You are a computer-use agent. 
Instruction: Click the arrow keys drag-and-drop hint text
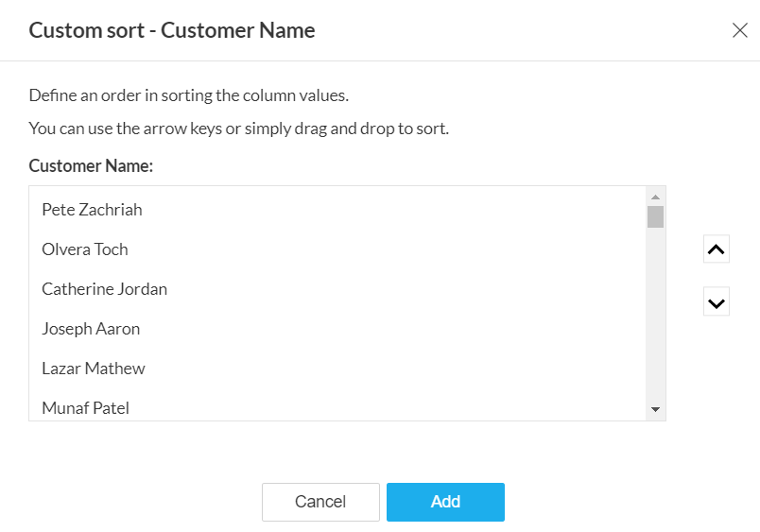[x=238, y=129]
